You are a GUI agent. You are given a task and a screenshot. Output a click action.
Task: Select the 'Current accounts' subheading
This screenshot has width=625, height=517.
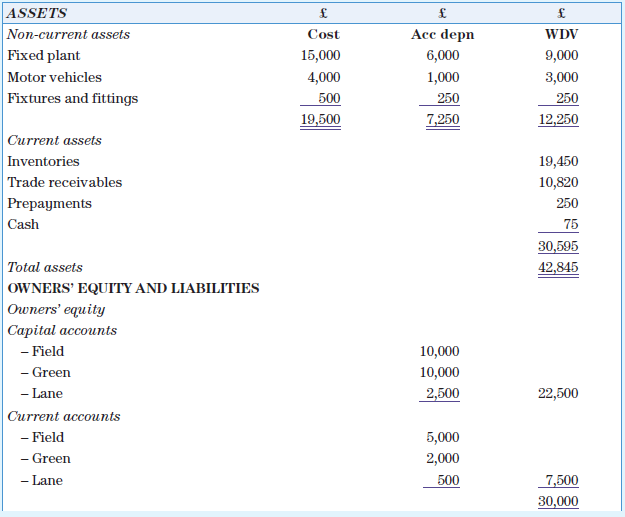tap(64, 416)
